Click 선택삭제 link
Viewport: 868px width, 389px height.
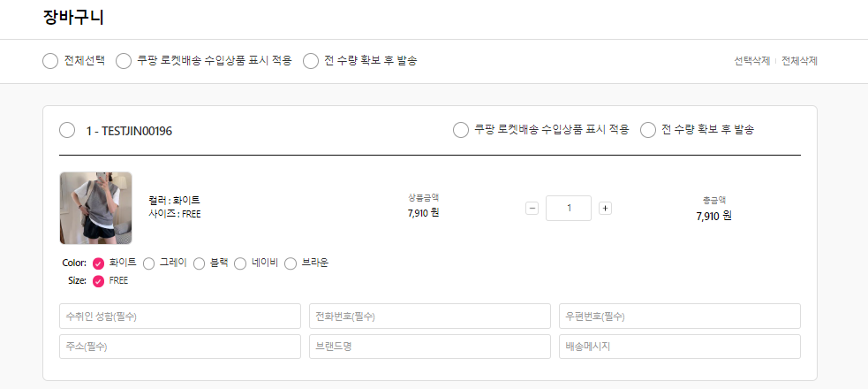[751, 61]
